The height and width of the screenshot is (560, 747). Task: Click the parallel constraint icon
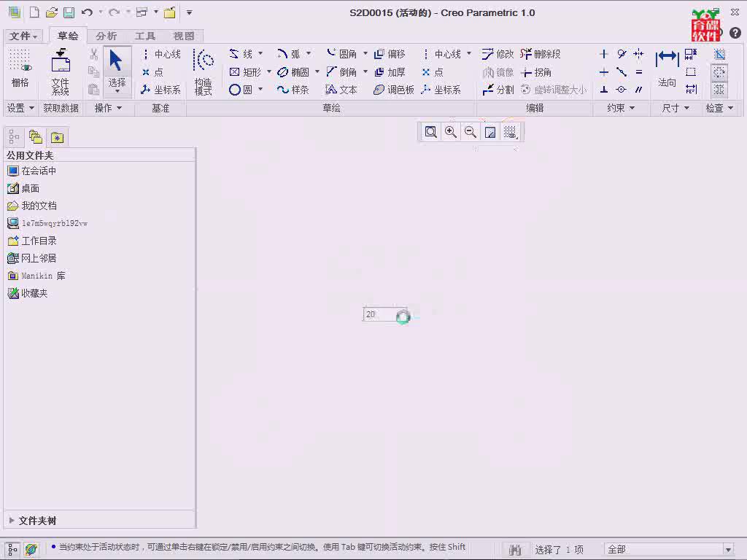coord(639,90)
